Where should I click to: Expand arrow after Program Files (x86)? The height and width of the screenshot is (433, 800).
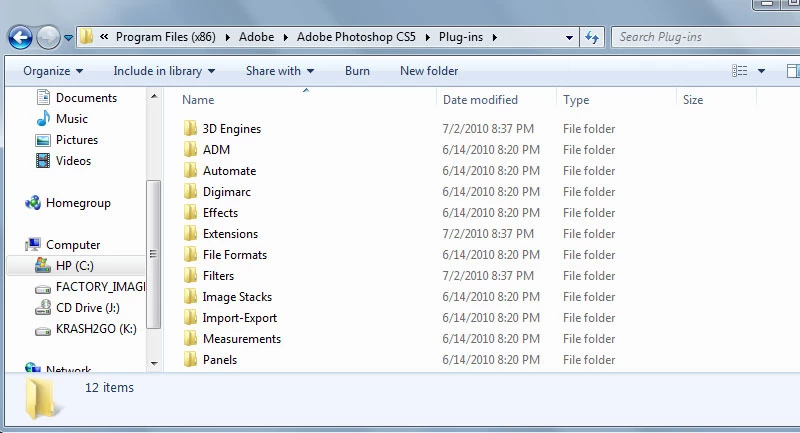[227, 37]
